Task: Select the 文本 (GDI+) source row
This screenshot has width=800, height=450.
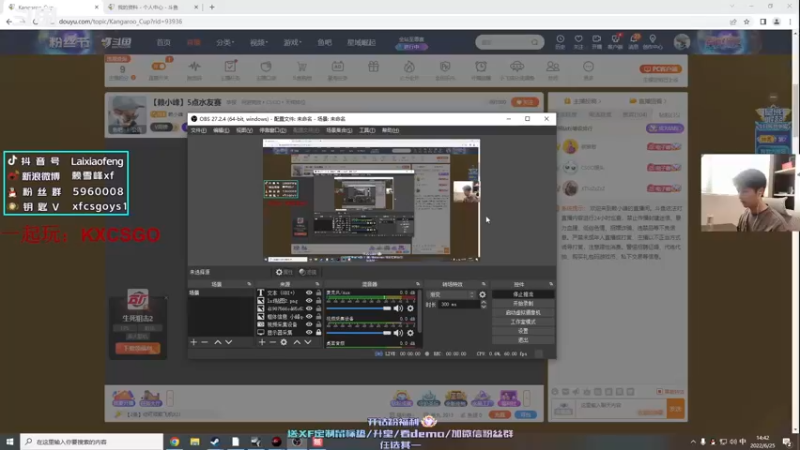Action: 289,293
